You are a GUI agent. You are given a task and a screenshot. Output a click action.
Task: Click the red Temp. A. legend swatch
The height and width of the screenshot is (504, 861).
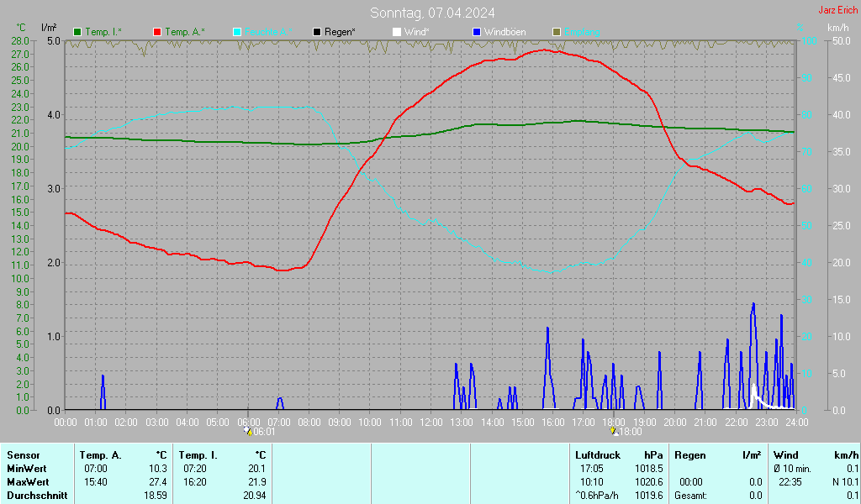[x=157, y=32]
